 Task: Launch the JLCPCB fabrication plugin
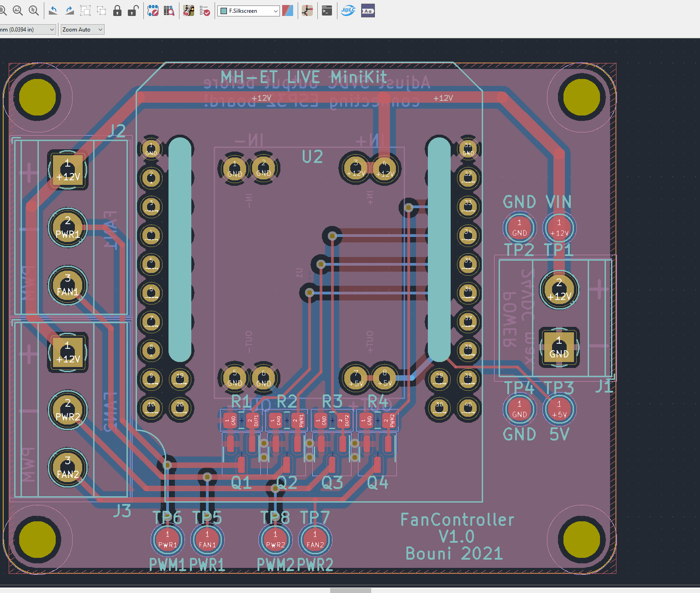coord(348,10)
